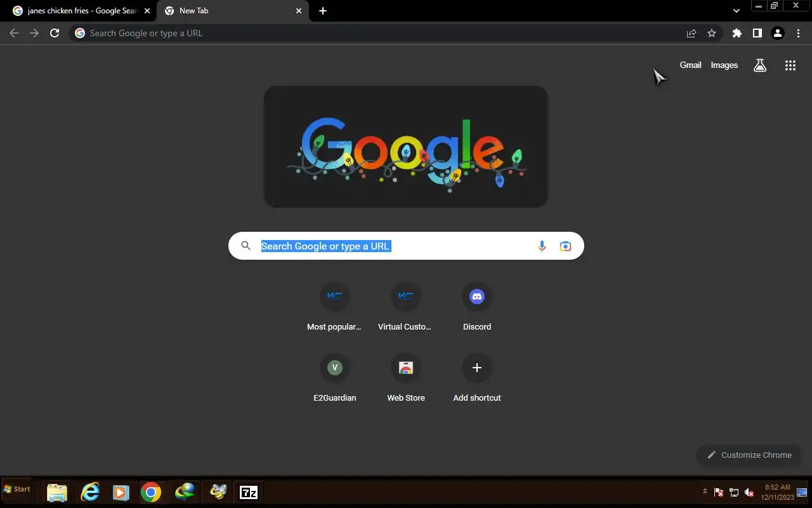Add a new shortcut tile
The width and height of the screenshot is (812, 508).
477,379
